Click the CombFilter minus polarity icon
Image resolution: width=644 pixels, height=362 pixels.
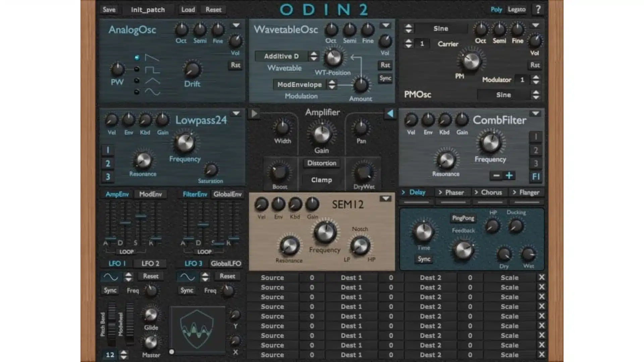pyautogui.click(x=496, y=175)
